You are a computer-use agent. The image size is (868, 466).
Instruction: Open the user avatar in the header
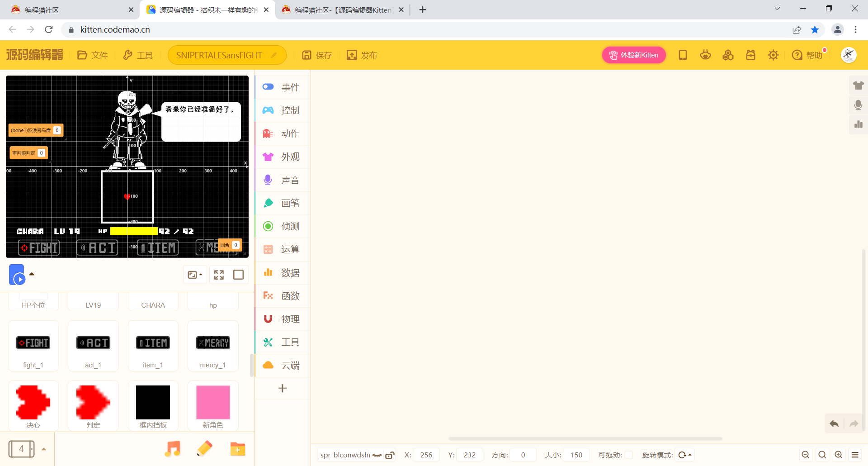(849, 55)
